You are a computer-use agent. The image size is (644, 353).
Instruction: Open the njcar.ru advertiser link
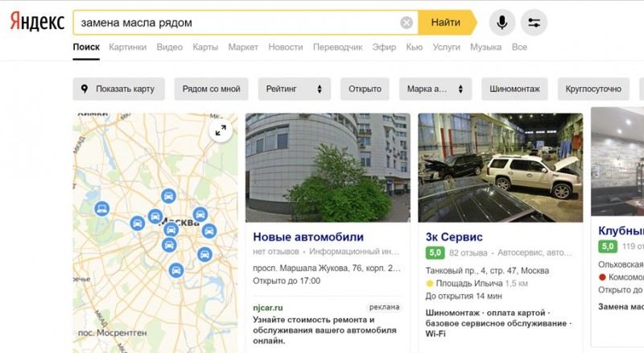tap(268, 308)
